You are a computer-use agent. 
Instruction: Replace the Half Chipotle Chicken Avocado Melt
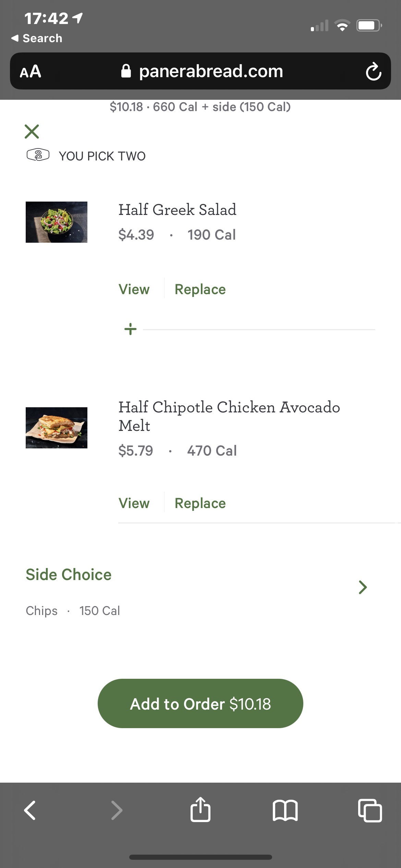tap(200, 503)
